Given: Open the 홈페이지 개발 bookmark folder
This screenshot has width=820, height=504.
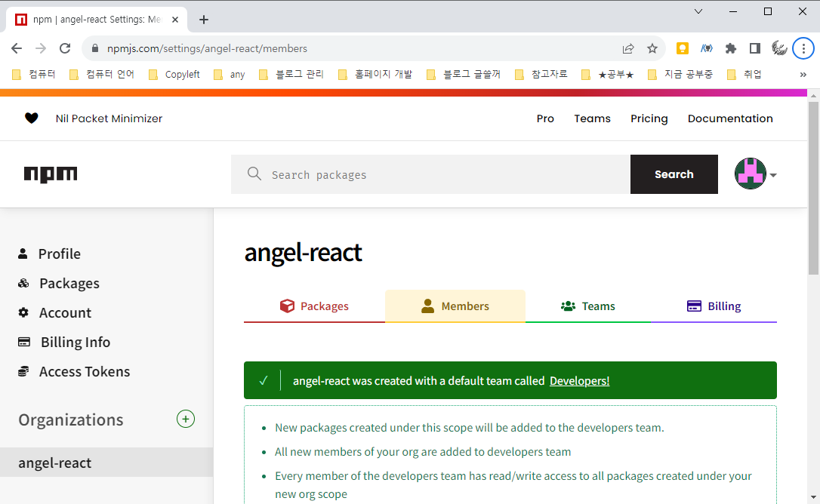Looking at the screenshot, I should pos(375,75).
